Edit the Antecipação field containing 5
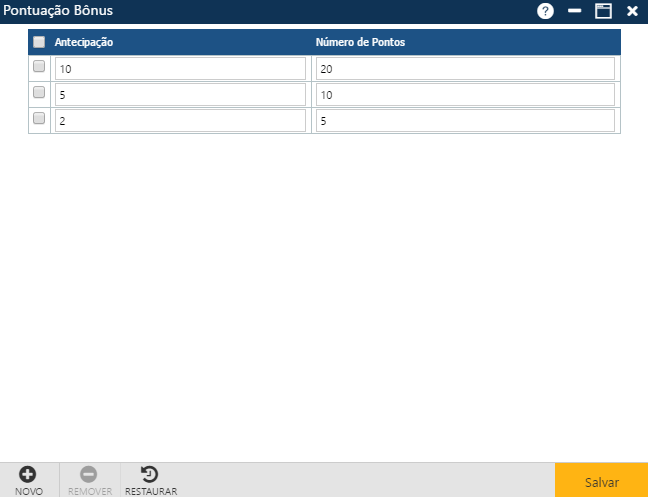Screen dimensions: 648x497 click(180, 95)
